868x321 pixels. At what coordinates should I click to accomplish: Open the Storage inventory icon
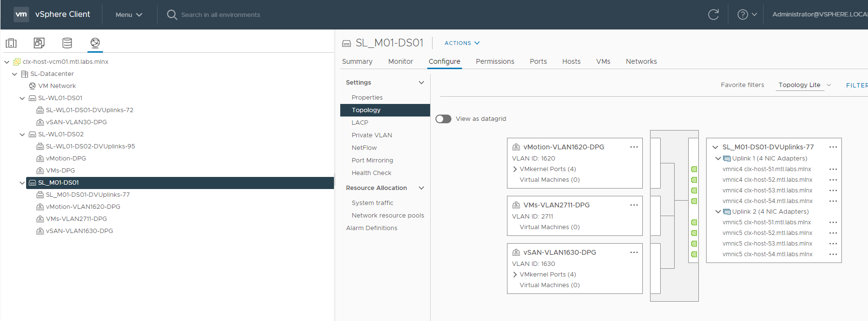click(67, 43)
